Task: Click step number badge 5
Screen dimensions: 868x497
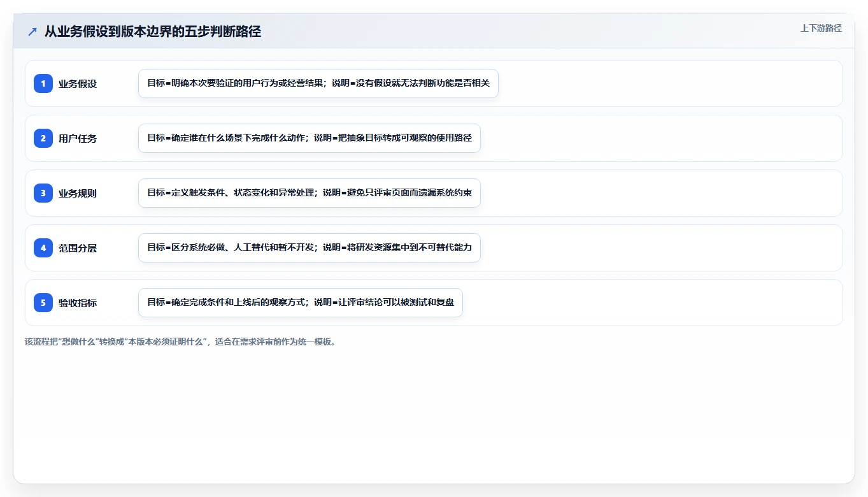Action: (x=43, y=303)
